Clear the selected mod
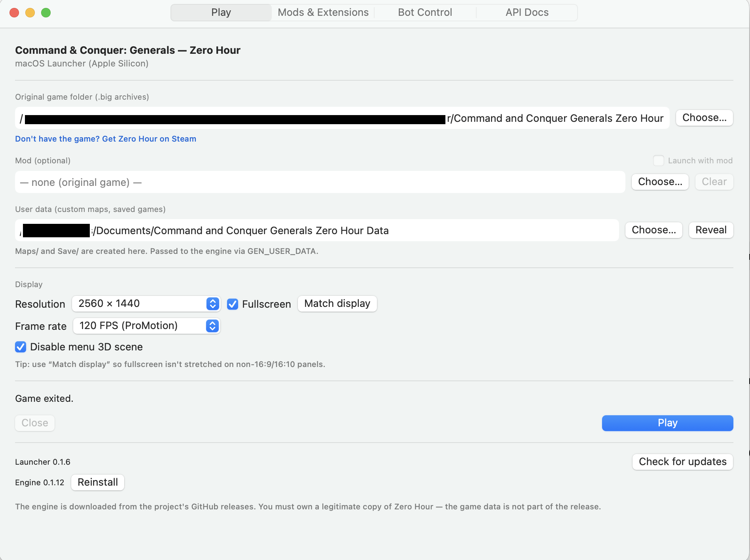 tap(714, 182)
